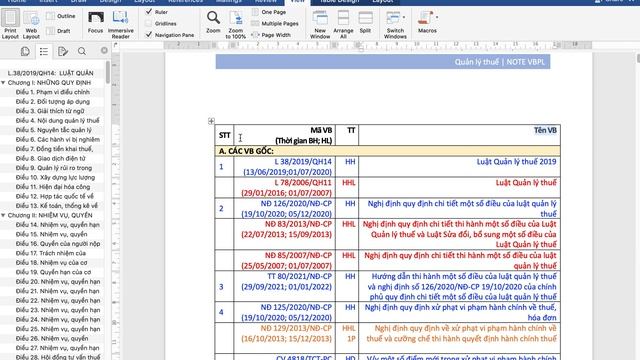Viewport: 640px width, 360px height.
Task: Go to Điều 17. Trách nhiệm của
Action: [51, 253]
